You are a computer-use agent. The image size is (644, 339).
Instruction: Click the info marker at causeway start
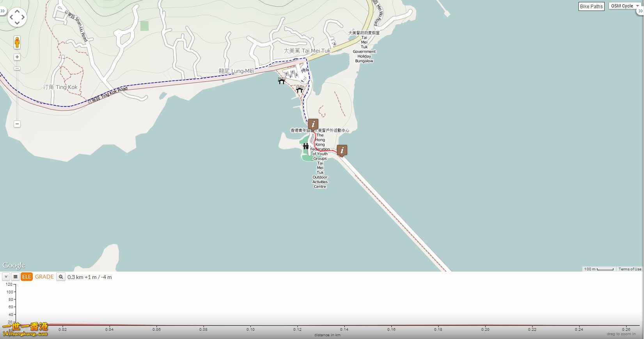pos(342,150)
